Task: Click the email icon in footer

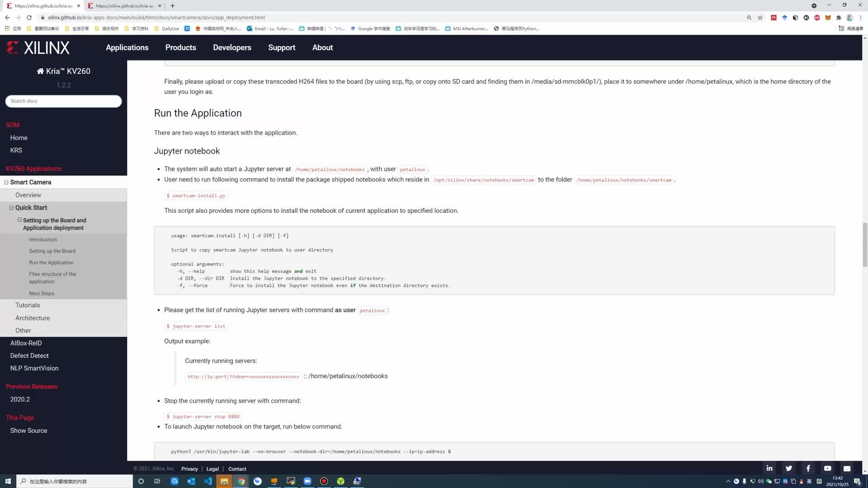Action: [x=847, y=468]
